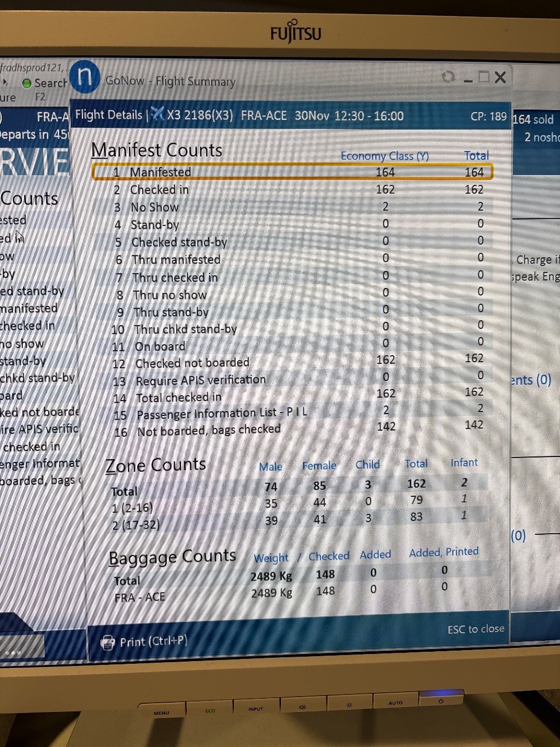
Task: Select Not boarded, bags checked row
Action: 208,431
